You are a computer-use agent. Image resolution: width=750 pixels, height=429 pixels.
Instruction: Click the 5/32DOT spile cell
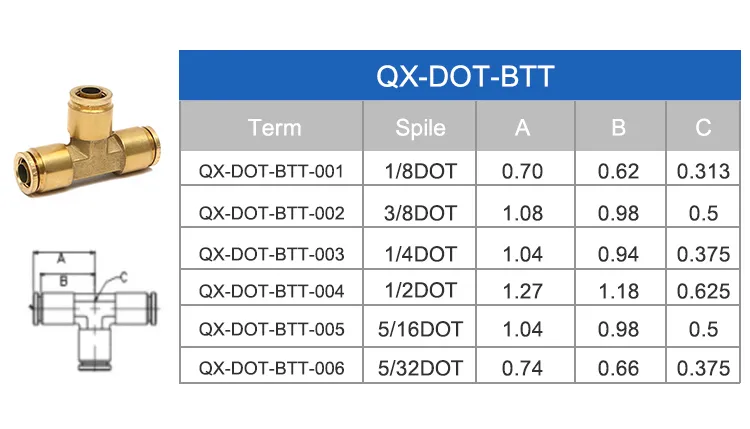pyautogui.click(x=420, y=367)
